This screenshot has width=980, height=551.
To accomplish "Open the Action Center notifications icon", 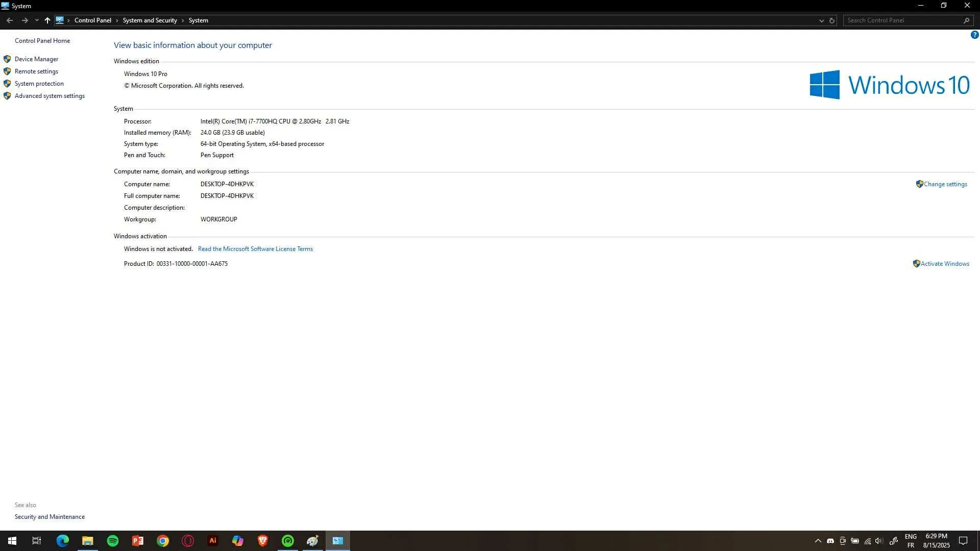I will [x=963, y=541].
